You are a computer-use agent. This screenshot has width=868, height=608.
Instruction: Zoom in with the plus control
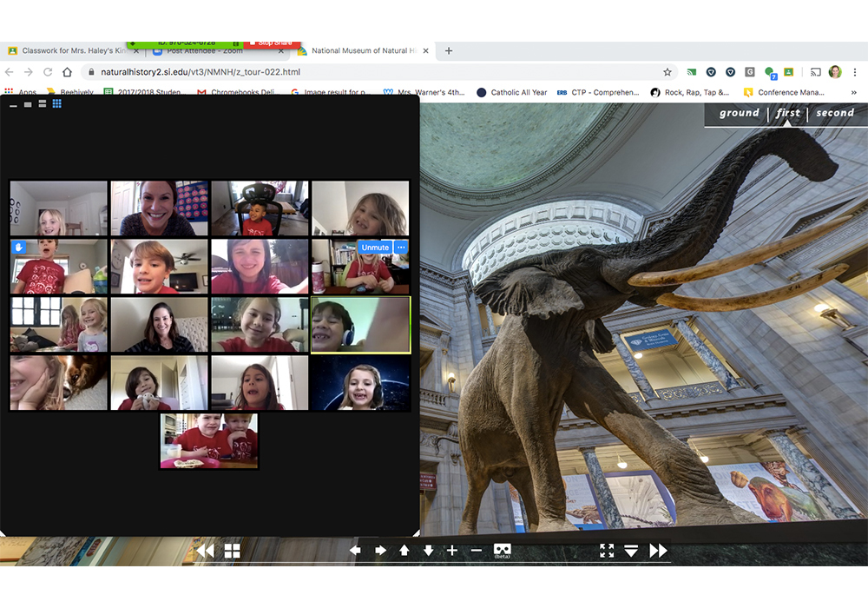tap(452, 551)
